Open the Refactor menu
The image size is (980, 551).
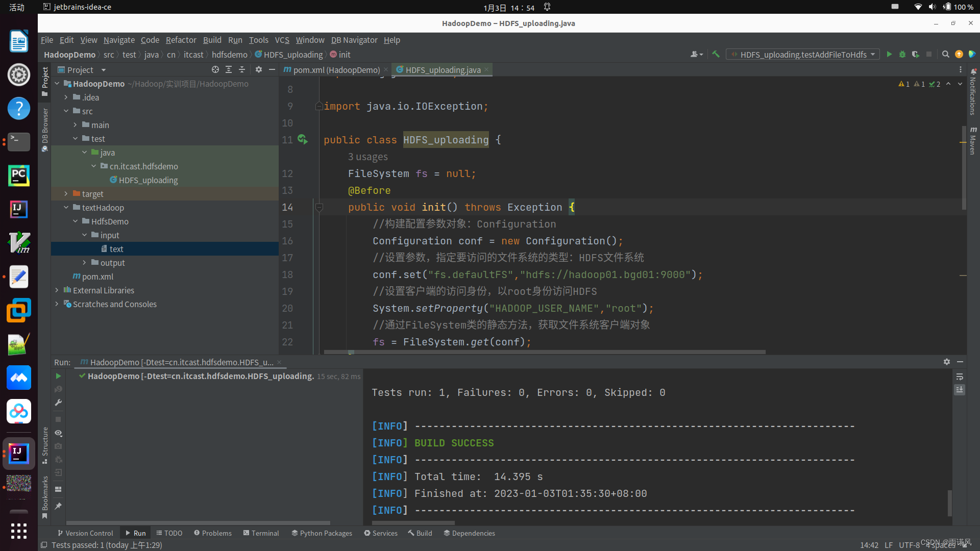181,40
